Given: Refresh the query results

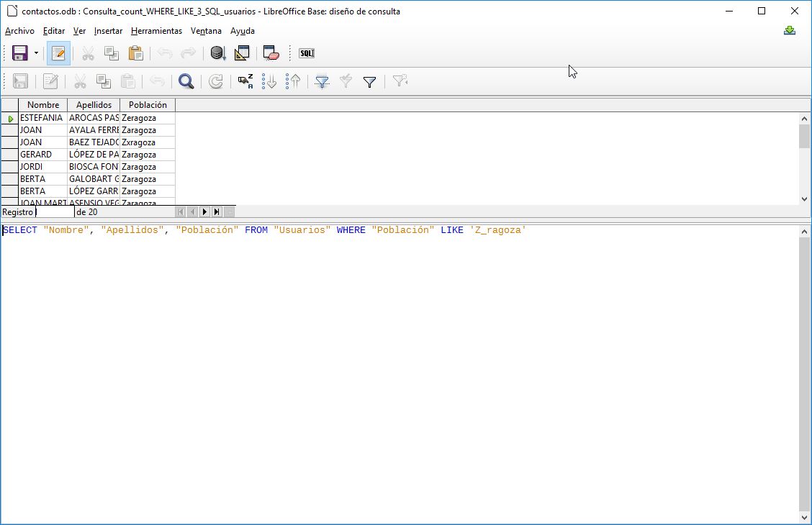Looking at the screenshot, I should 215,81.
